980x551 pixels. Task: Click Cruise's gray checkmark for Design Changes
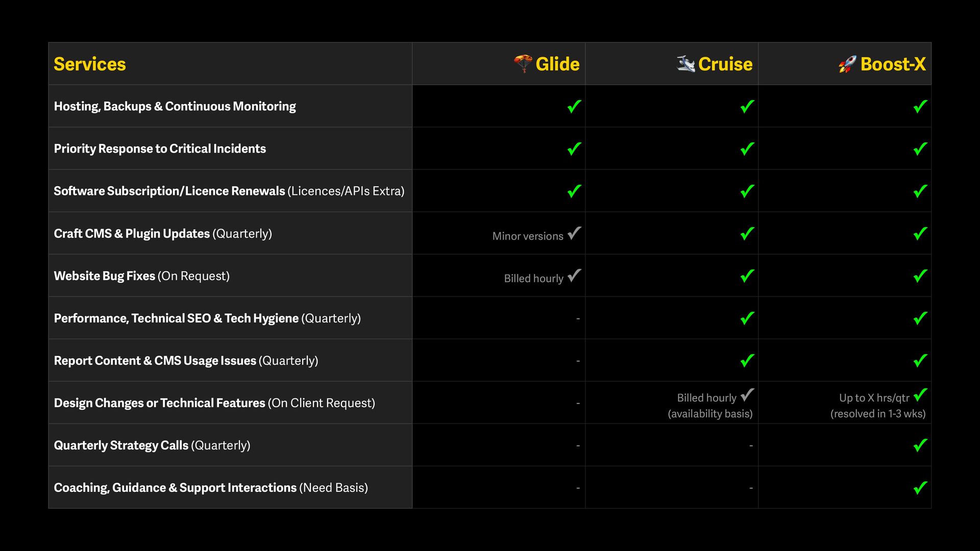pos(747,395)
